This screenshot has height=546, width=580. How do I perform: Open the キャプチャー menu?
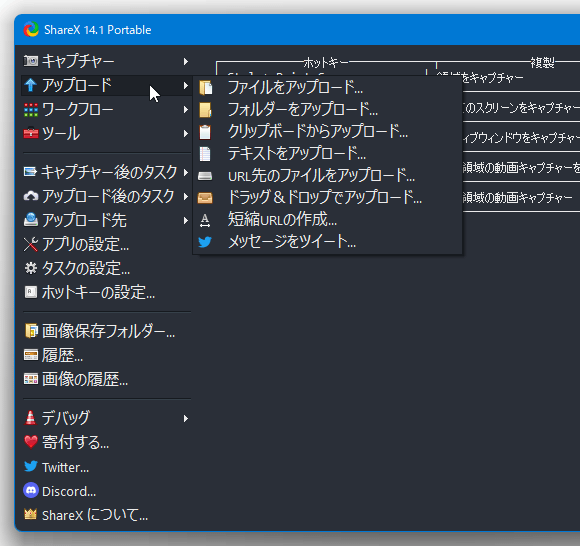(107, 61)
